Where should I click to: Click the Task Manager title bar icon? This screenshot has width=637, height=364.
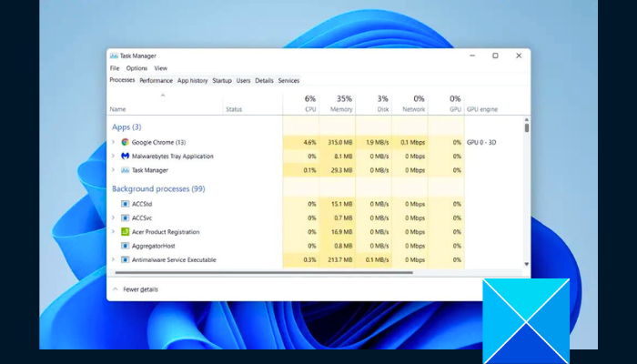114,56
